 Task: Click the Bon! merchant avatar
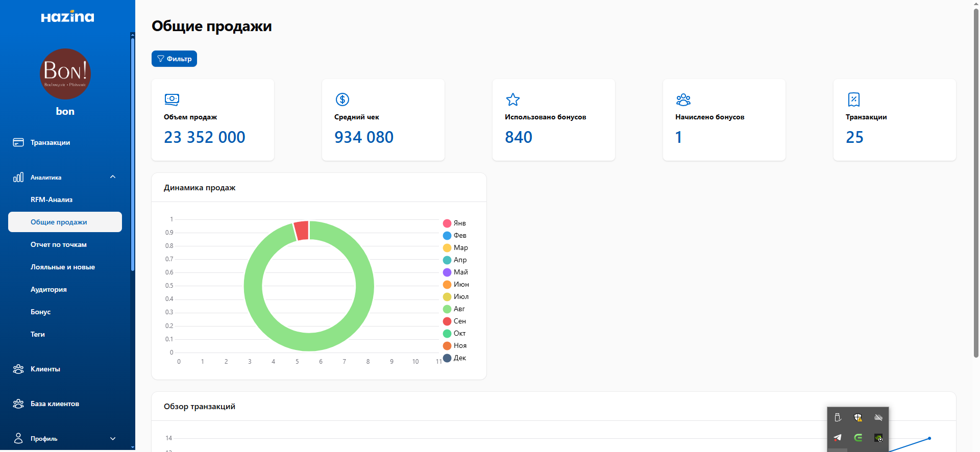65,74
